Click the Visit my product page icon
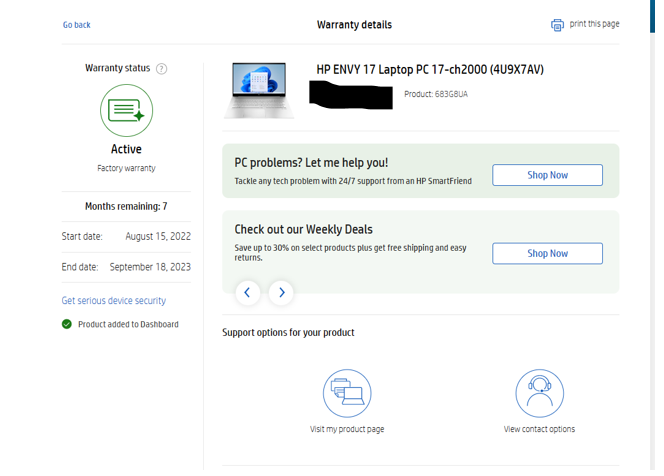Viewport: 664px width, 476px height. pyautogui.click(x=347, y=393)
